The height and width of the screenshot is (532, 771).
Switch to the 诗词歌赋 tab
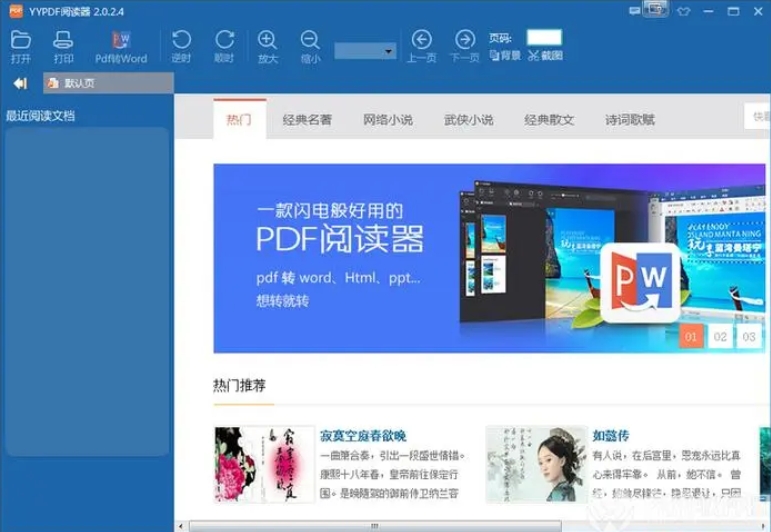coord(629,119)
